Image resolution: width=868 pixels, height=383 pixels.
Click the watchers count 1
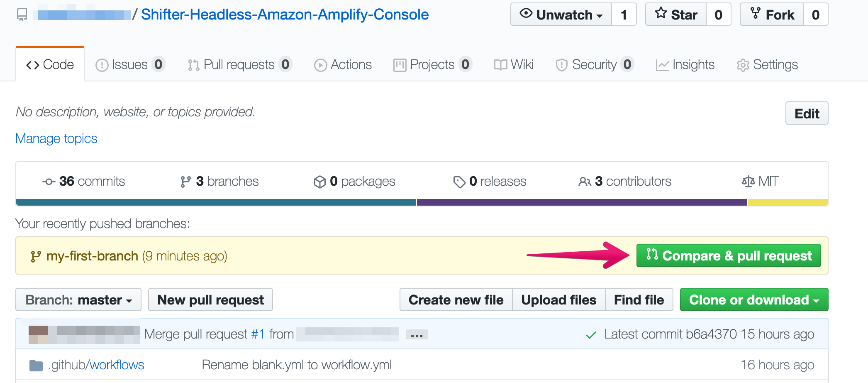[624, 15]
